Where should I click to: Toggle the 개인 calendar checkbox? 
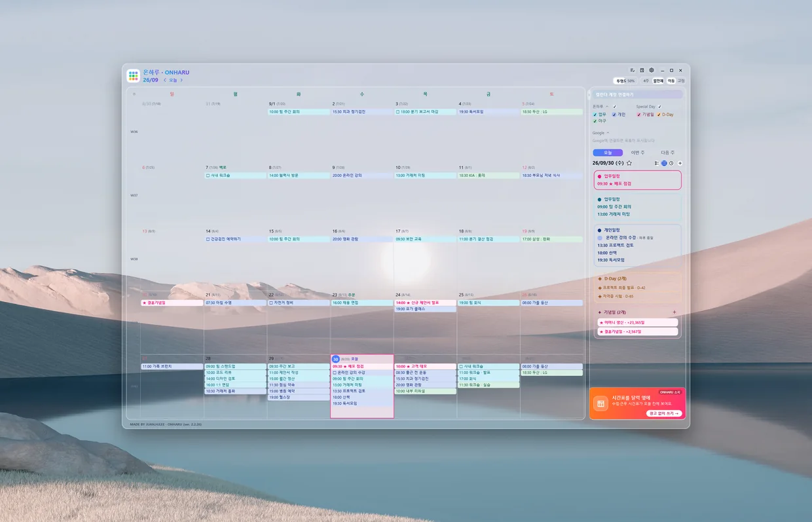click(x=614, y=115)
